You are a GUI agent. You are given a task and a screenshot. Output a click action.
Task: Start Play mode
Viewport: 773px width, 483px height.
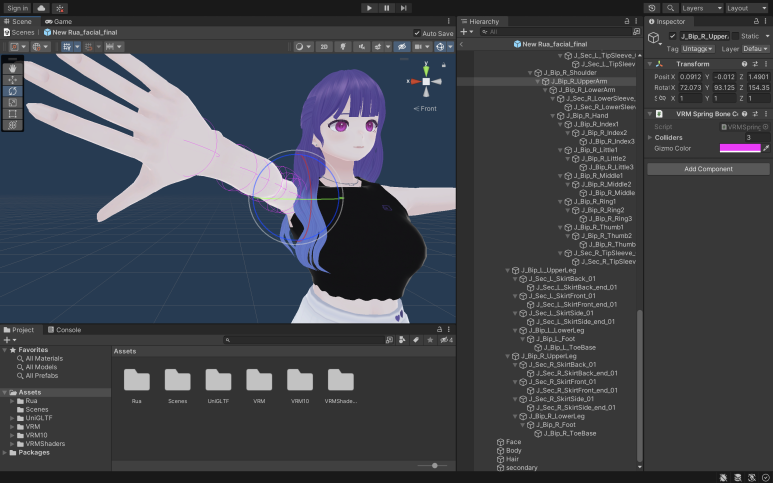[369, 8]
